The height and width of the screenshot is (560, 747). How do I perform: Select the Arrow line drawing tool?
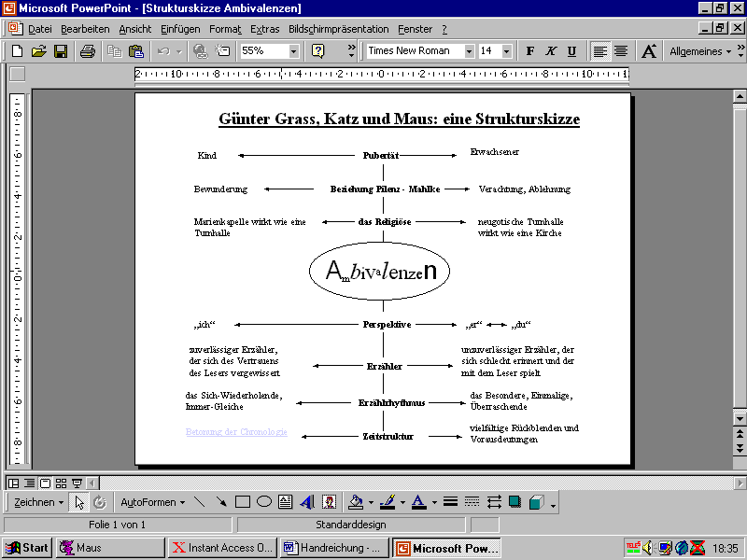coord(221,502)
